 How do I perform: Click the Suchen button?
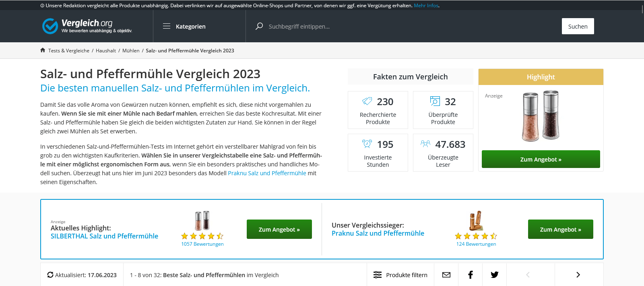tap(578, 26)
